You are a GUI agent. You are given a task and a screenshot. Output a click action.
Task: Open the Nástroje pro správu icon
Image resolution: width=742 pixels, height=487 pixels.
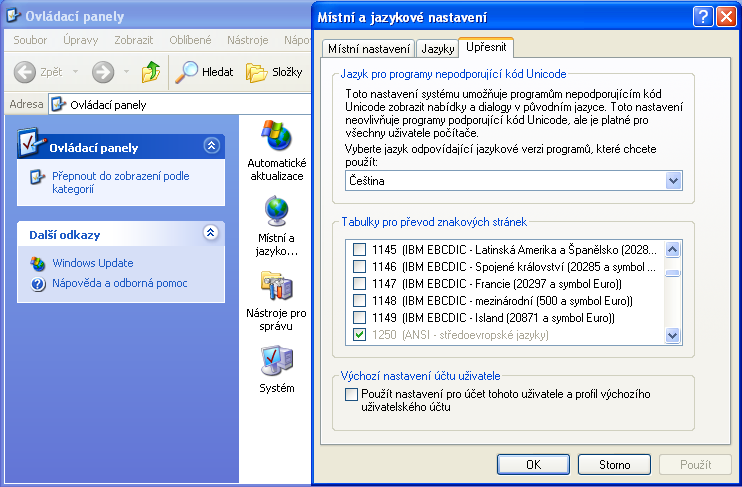(277, 286)
